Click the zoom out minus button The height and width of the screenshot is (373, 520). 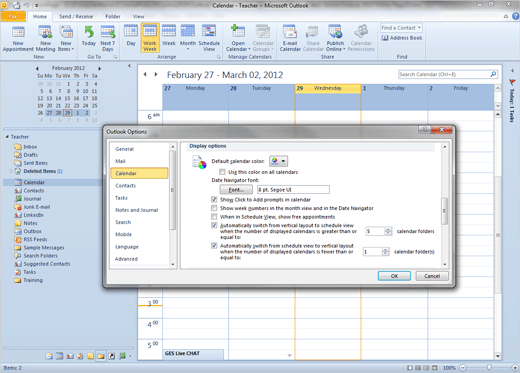click(x=463, y=368)
